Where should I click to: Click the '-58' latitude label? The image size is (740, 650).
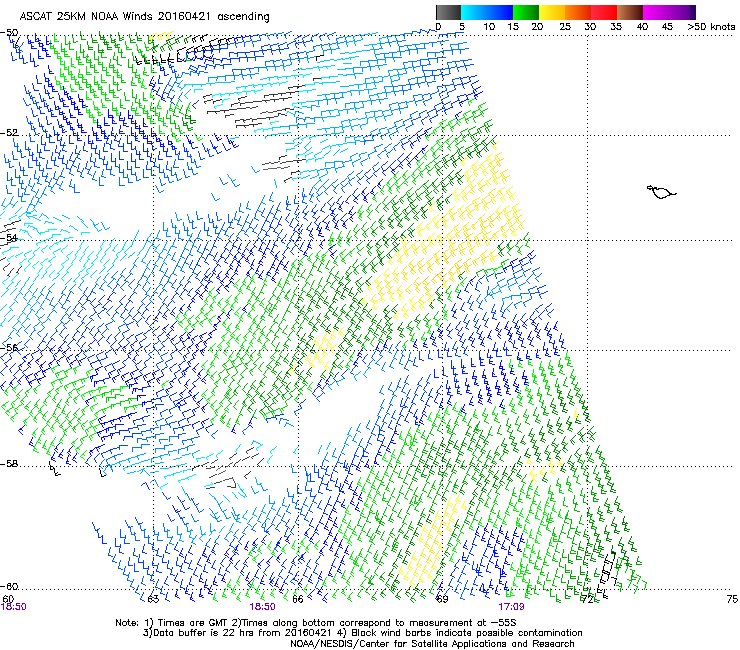pyautogui.click(x=9, y=464)
